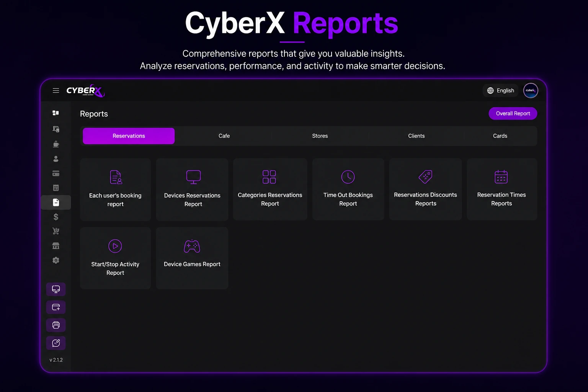The image size is (588, 392).
Task: Open the cafe cup sidebar icon
Action: [56, 144]
